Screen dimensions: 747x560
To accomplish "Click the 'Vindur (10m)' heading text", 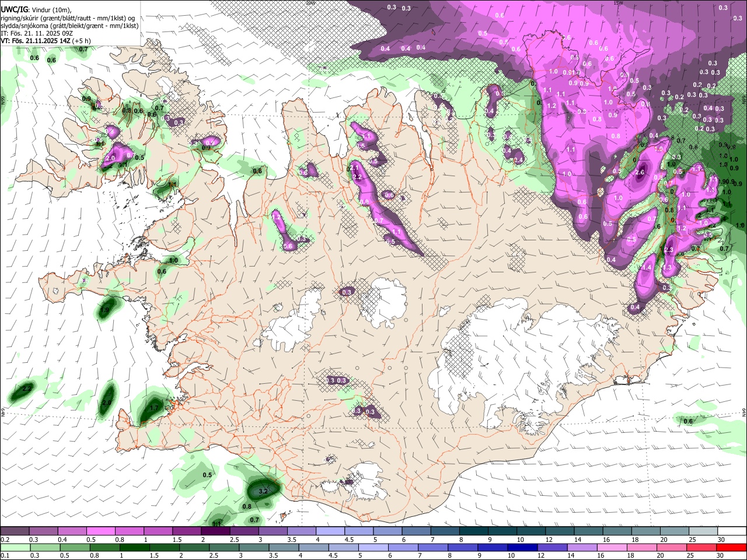I will tap(51, 9).
